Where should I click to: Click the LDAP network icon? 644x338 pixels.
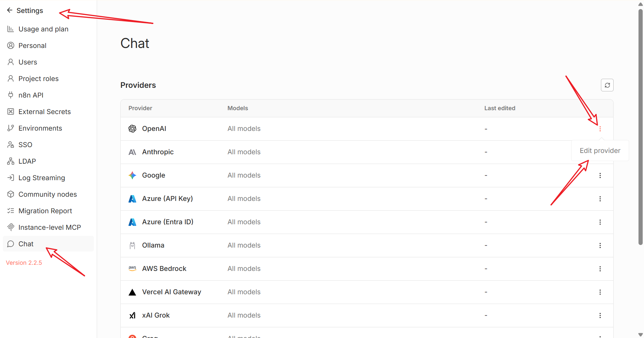[11, 161]
